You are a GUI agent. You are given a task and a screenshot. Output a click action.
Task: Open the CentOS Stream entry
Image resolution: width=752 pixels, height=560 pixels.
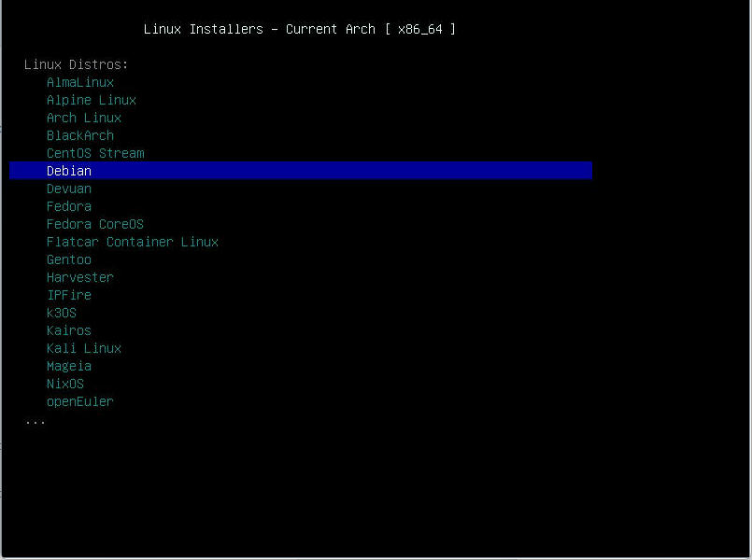pyautogui.click(x=95, y=153)
